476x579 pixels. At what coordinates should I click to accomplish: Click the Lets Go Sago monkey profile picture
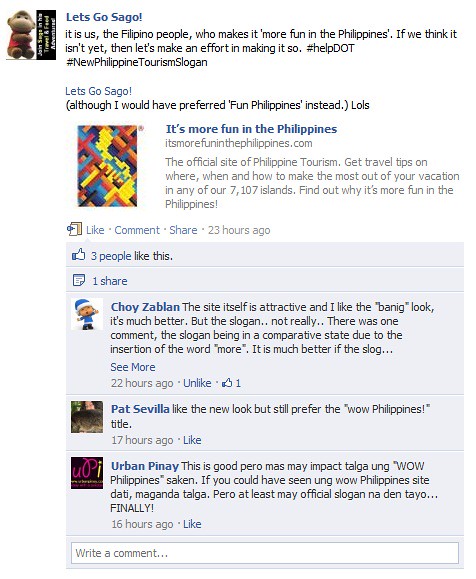(31, 35)
